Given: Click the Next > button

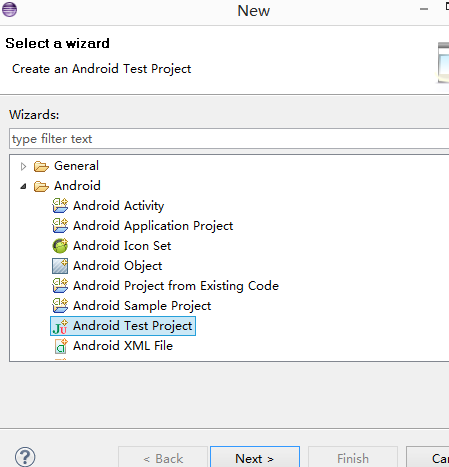Looking at the screenshot, I should coord(255,458).
